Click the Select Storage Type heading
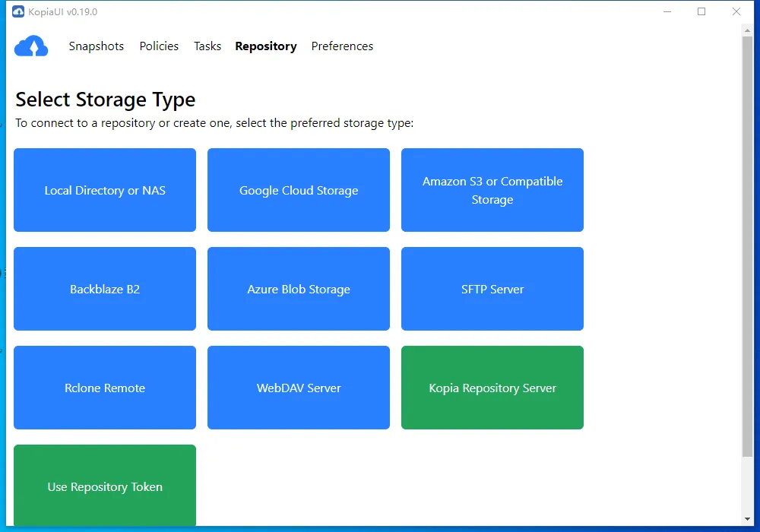This screenshot has width=760, height=532. coord(105,100)
